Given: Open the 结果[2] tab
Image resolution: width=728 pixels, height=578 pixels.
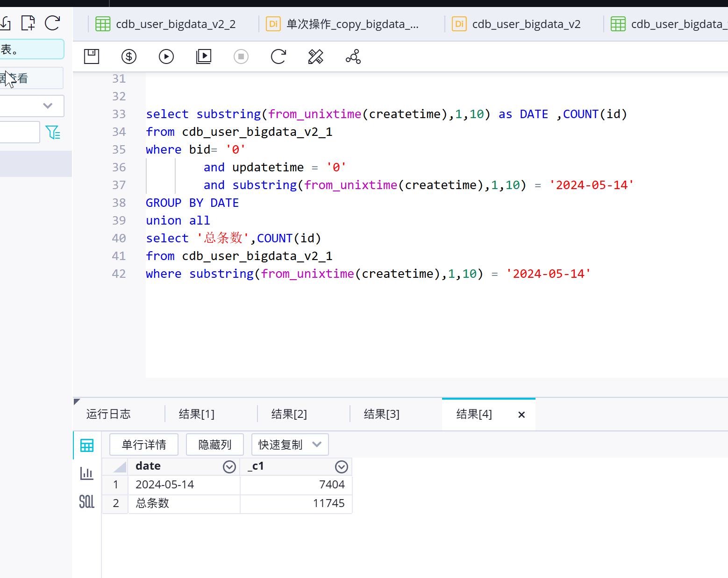Looking at the screenshot, I should [x=289, y=414].
